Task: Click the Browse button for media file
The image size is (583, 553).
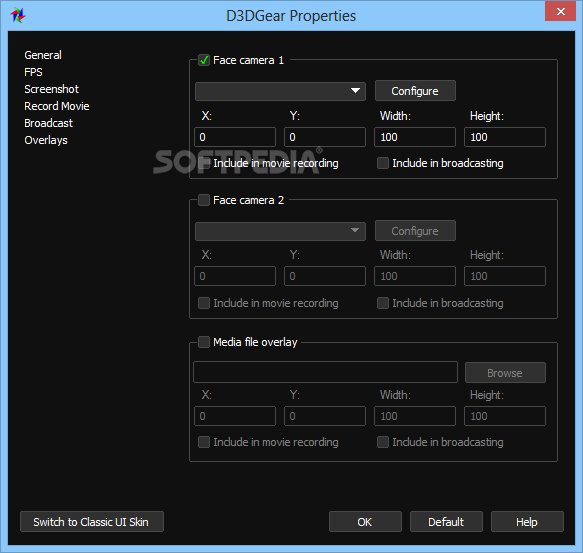Action: click(505, 373)
